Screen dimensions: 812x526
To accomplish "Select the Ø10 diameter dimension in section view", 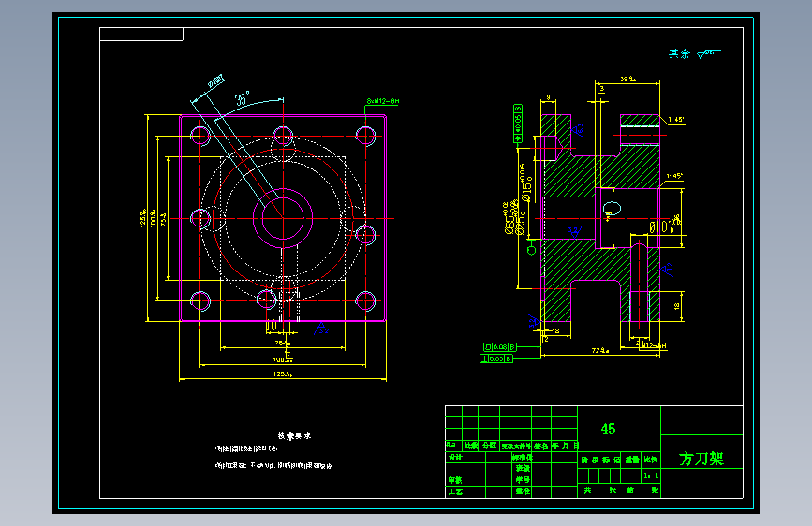I will 665,224.
